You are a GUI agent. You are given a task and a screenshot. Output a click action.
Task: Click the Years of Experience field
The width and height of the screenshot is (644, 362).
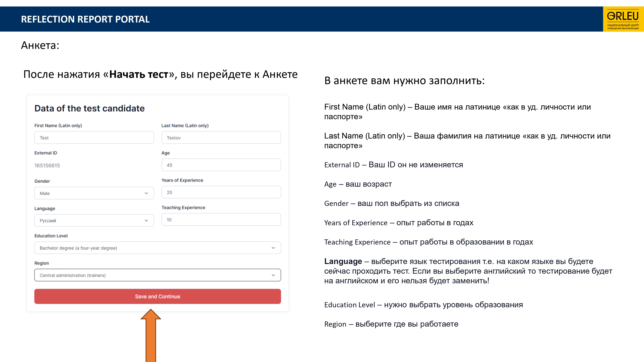pos(221,192)
